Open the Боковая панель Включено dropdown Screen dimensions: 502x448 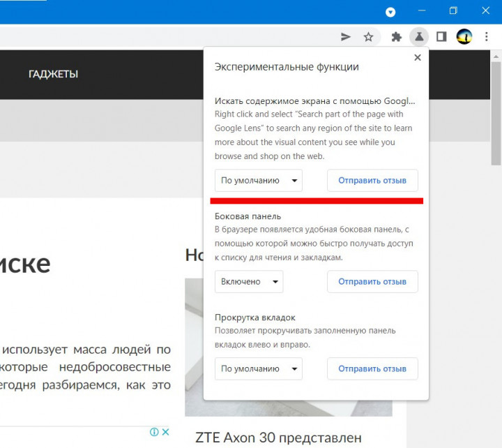[249, 282]
